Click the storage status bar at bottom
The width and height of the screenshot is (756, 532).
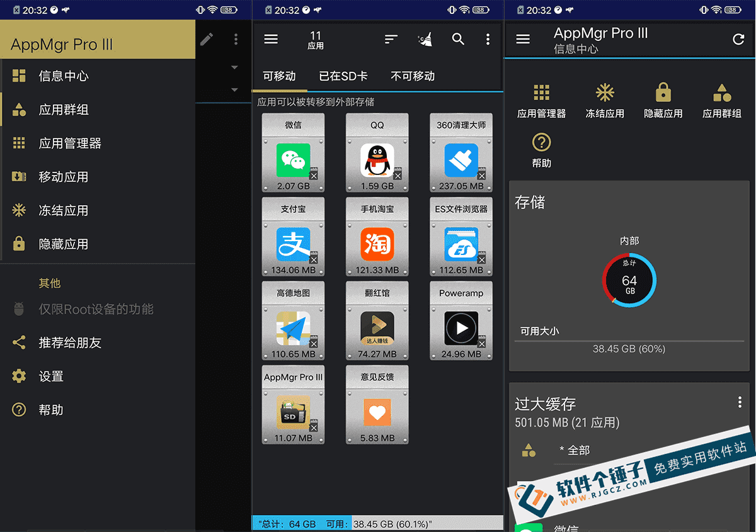(377, 523)
